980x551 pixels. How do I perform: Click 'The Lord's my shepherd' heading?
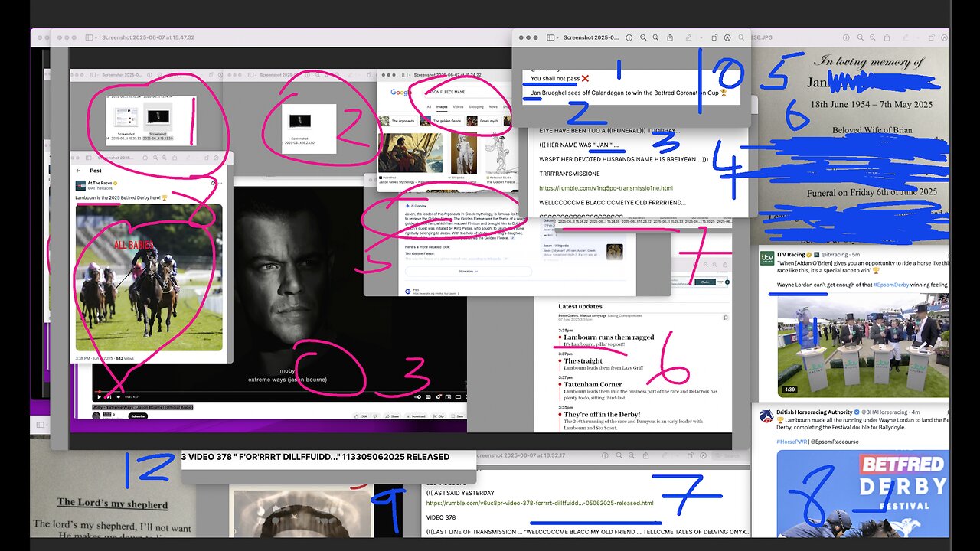(x=112, y=503)
